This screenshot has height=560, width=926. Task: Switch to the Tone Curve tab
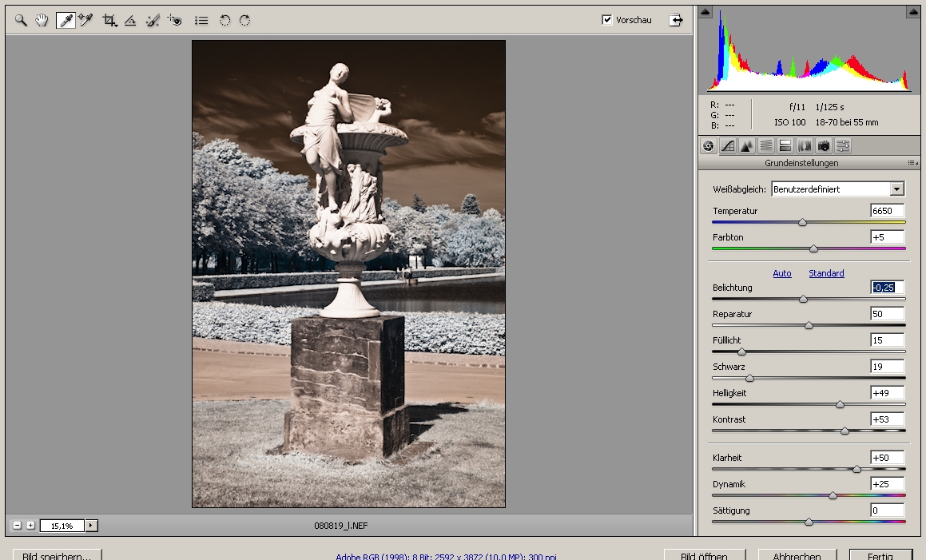(728, 145)
